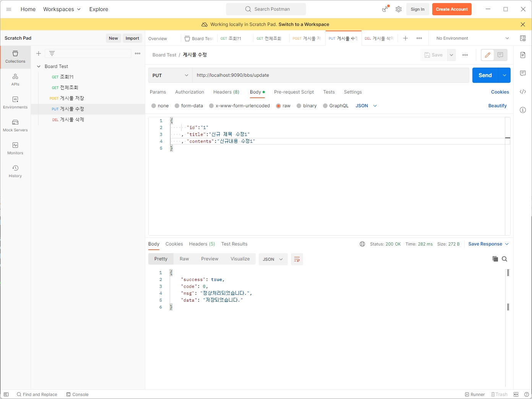532x399 pixels.
Task: Open the APIs sidebar panel
Action: tap(15, 80)
